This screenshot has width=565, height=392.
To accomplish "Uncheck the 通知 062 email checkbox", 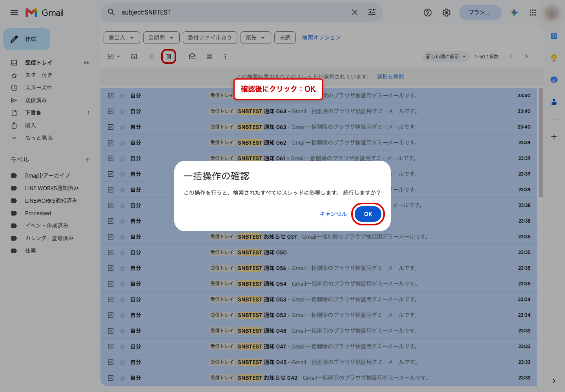I will coord(111,143).
